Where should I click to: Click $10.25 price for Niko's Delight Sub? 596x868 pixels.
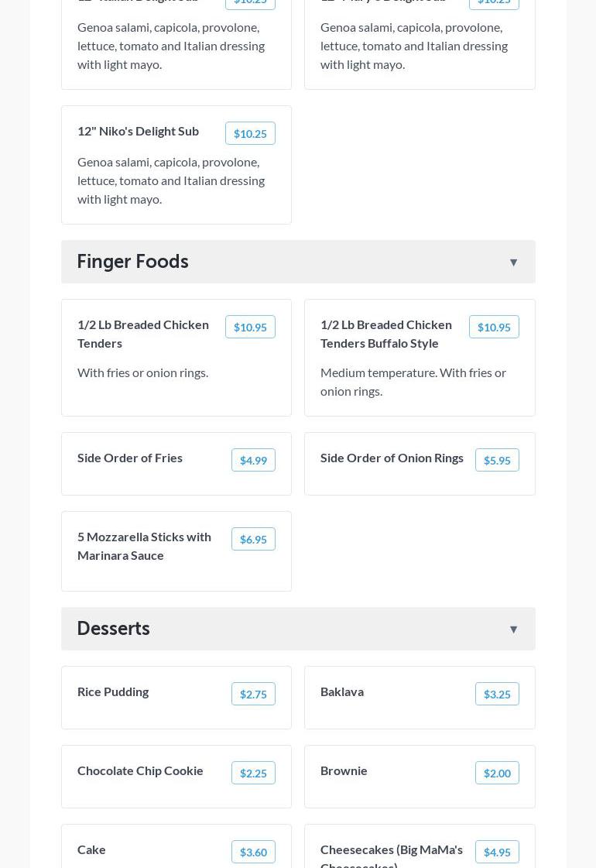pyautogui.click(x=250, y=134)
